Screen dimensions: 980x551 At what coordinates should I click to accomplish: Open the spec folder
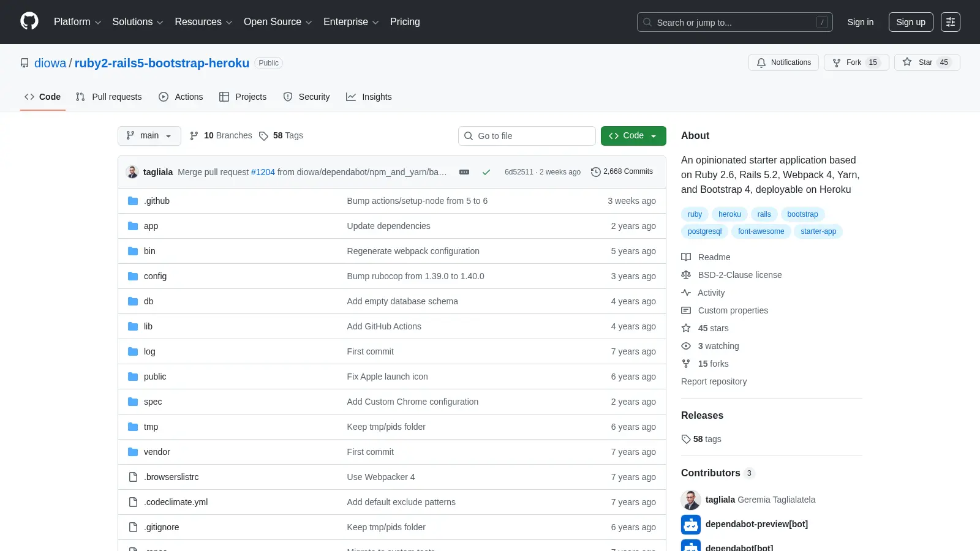click(153, 402)
